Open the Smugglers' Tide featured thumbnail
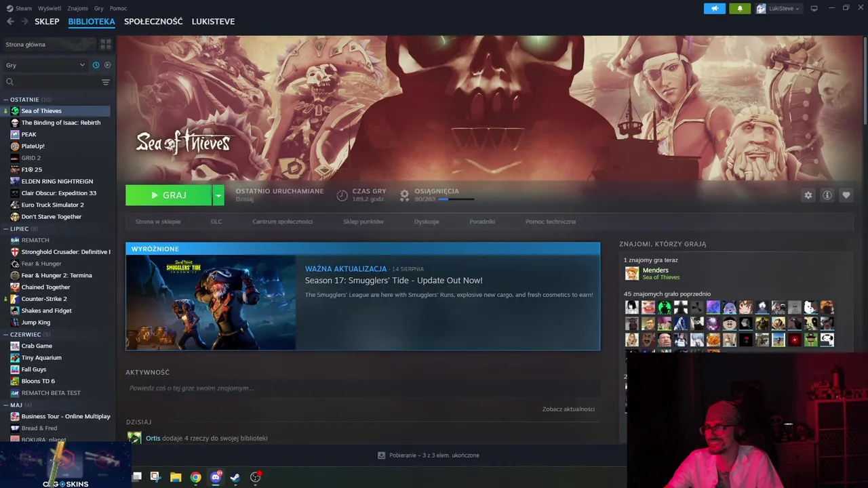 pos(211,302)
